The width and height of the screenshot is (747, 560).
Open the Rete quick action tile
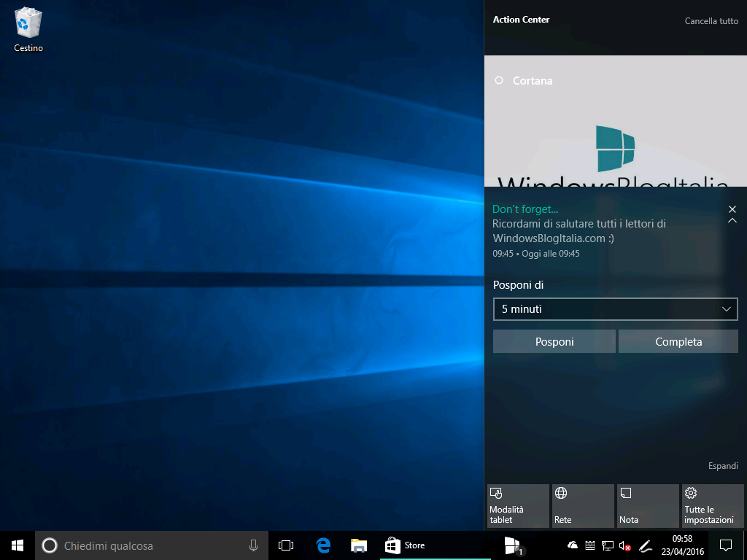583,506
